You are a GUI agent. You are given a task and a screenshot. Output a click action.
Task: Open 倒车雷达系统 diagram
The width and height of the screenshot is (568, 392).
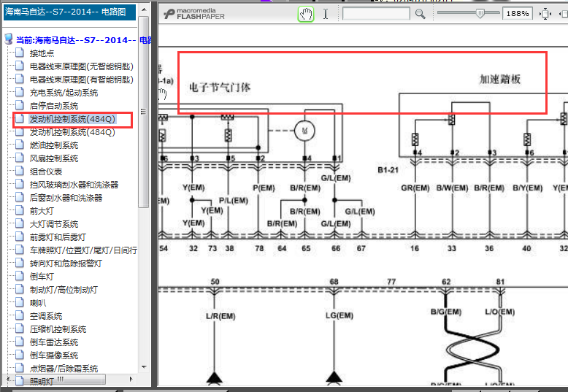54,342
